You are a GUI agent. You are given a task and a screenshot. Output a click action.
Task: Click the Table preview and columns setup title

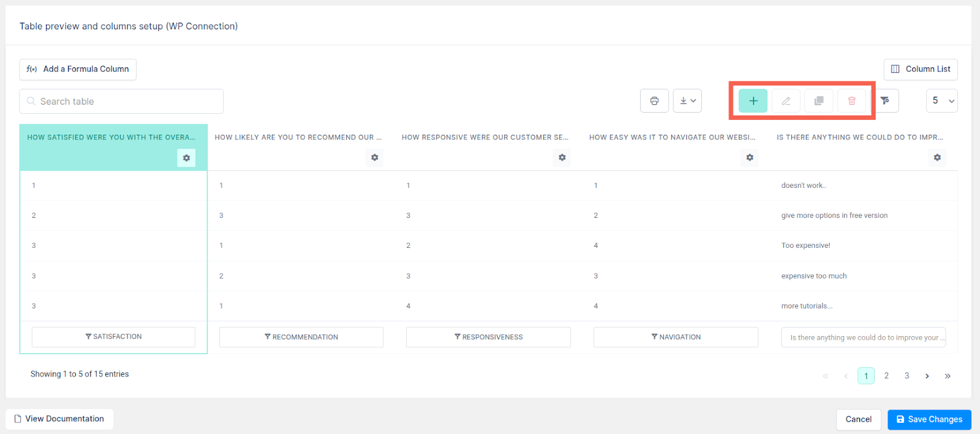click(129, 26)
